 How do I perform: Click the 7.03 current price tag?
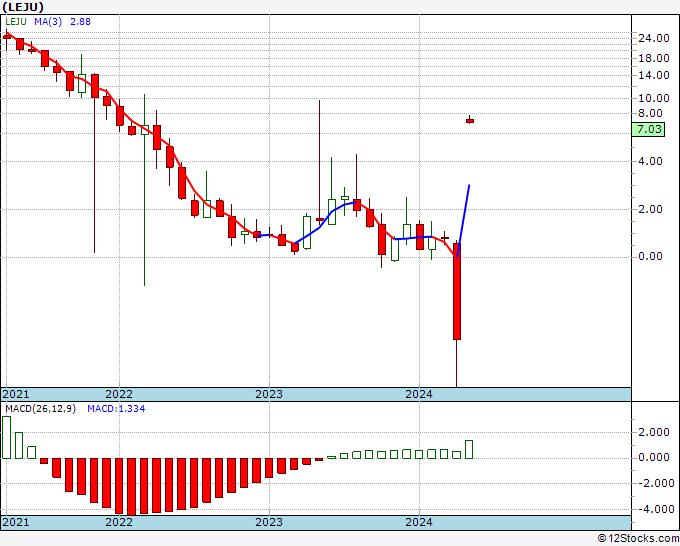click(x=648, y=129)
